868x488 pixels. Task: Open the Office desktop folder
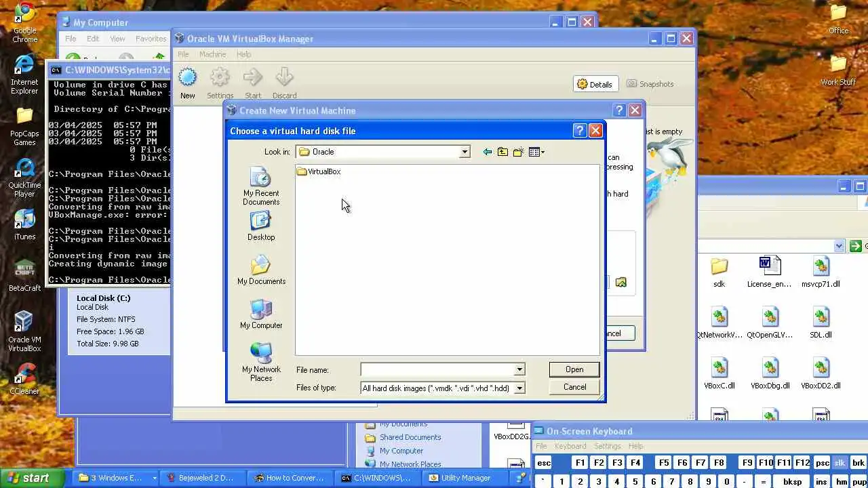839,19
